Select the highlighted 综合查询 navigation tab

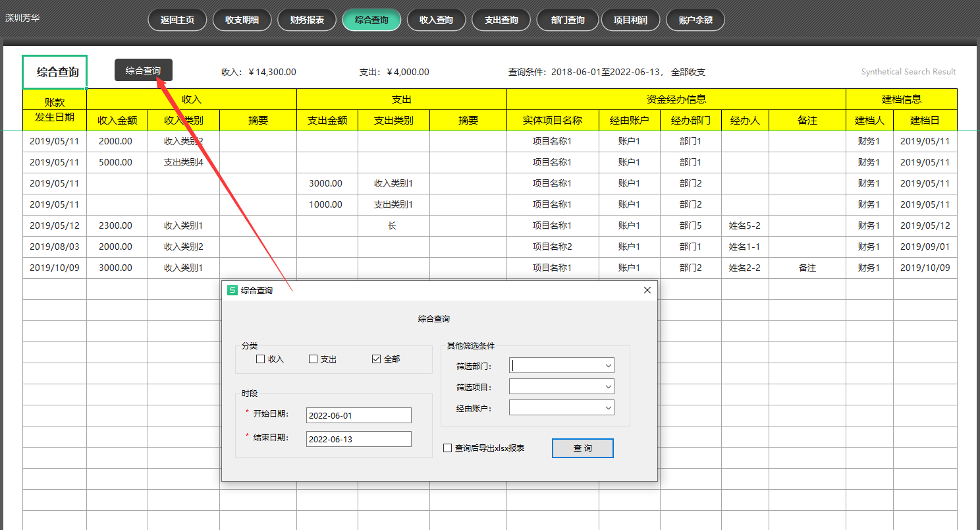371,20
